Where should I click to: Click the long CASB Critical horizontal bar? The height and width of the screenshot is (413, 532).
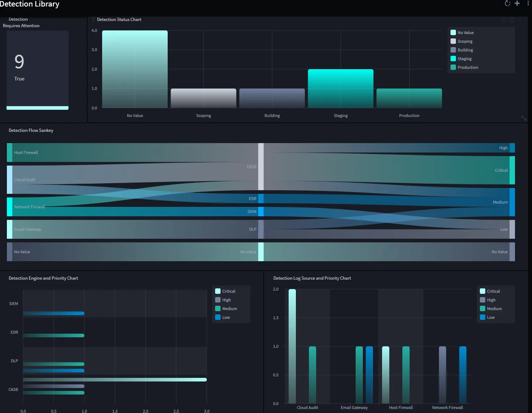tap(115, 380)
